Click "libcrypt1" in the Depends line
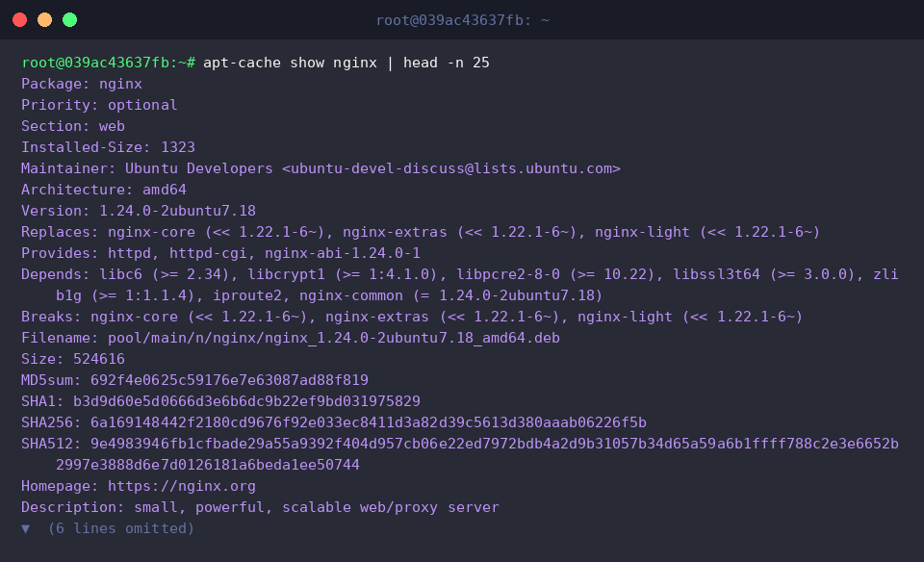Screen dimensions: 924x562 286,274
